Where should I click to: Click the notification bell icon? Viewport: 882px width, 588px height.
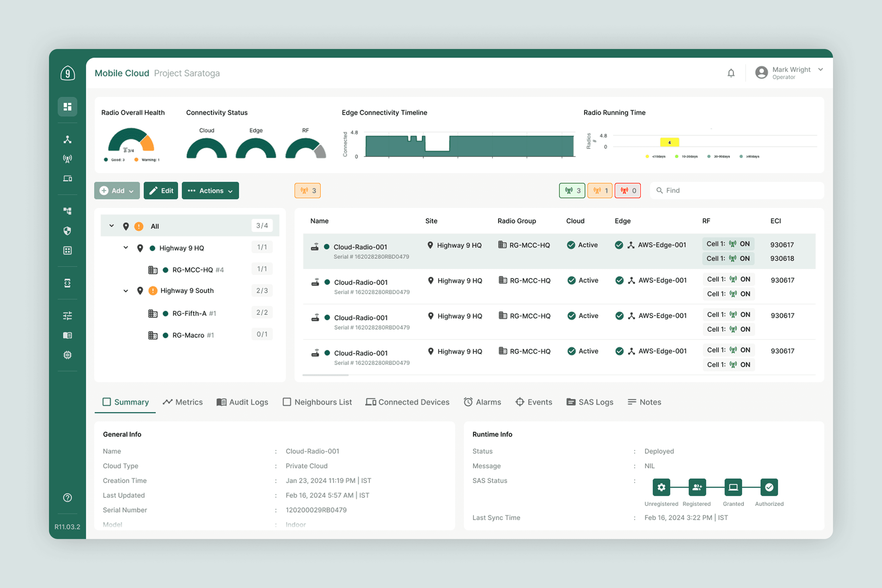click(731, 73)
